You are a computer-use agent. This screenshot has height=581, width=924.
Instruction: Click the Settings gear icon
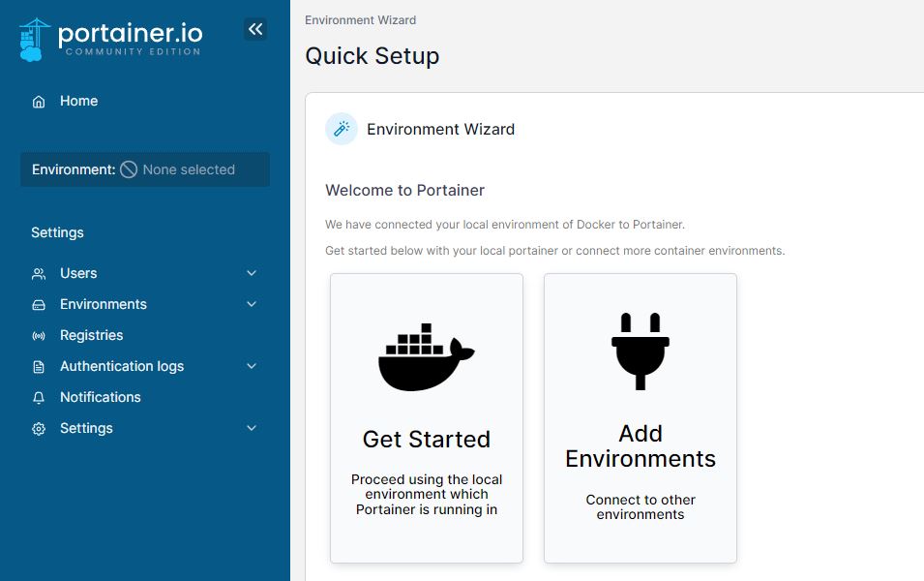[x=39, y=429]
